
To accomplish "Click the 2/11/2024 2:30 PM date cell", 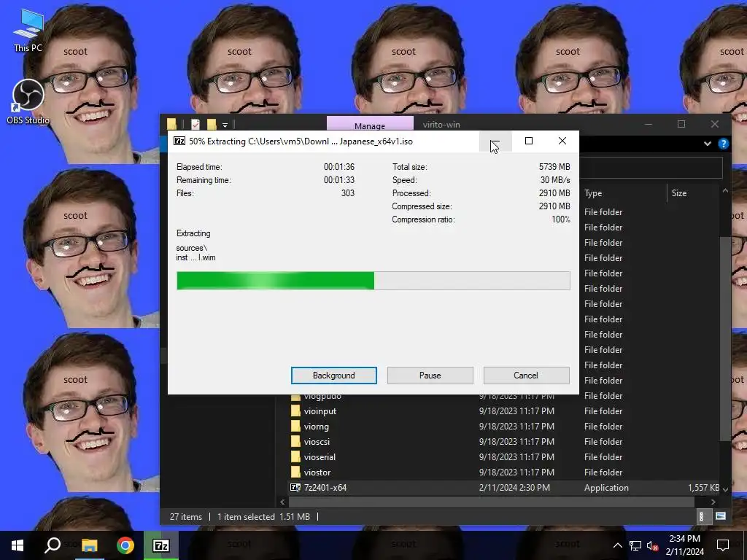I will (x=514, y=488).
